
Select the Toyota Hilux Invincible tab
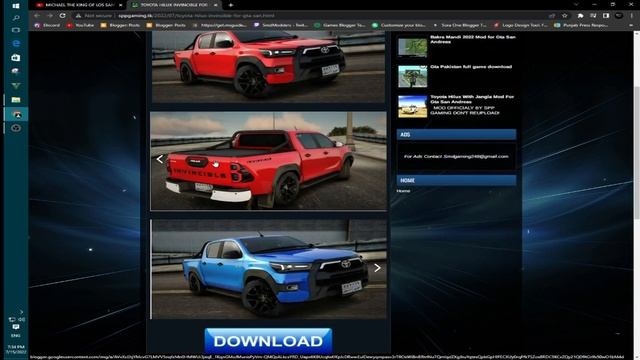click(174, 5)
